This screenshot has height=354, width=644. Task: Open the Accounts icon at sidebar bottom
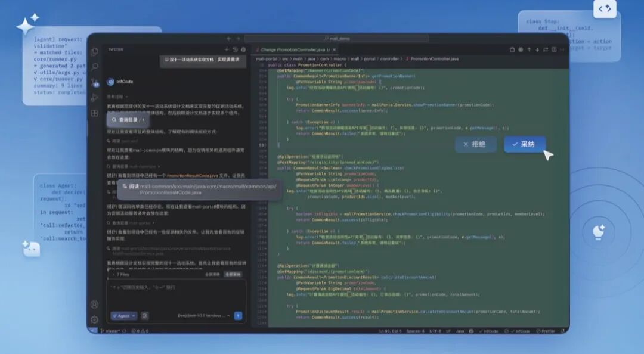pyautogui.click(x=94, y=305)
